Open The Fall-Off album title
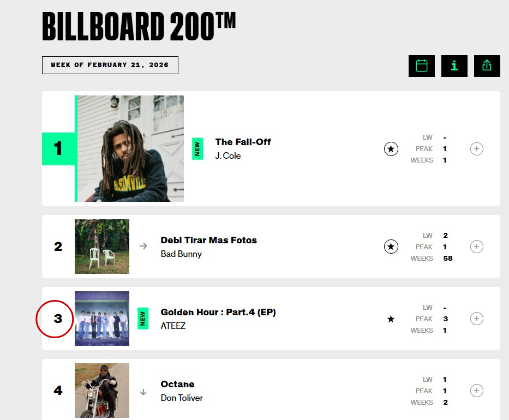This screenshot has width=509, height=420. (x=243, y=142)
